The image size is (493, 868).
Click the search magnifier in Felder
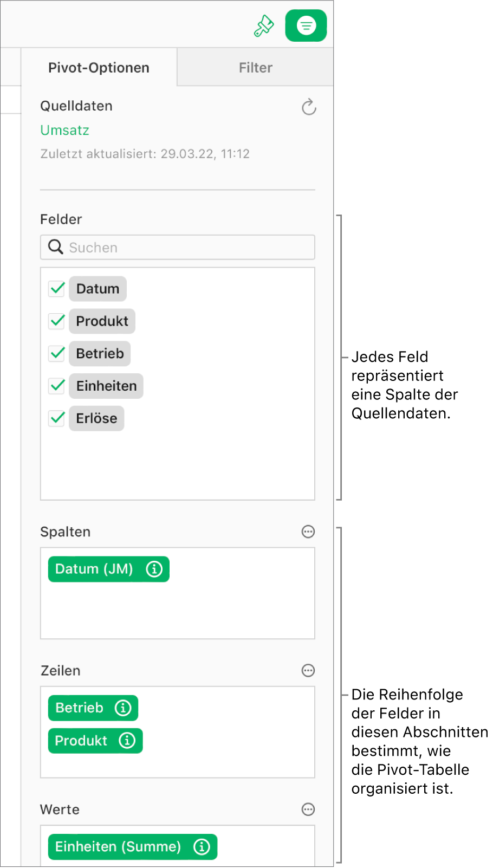[x=55, y=247]
